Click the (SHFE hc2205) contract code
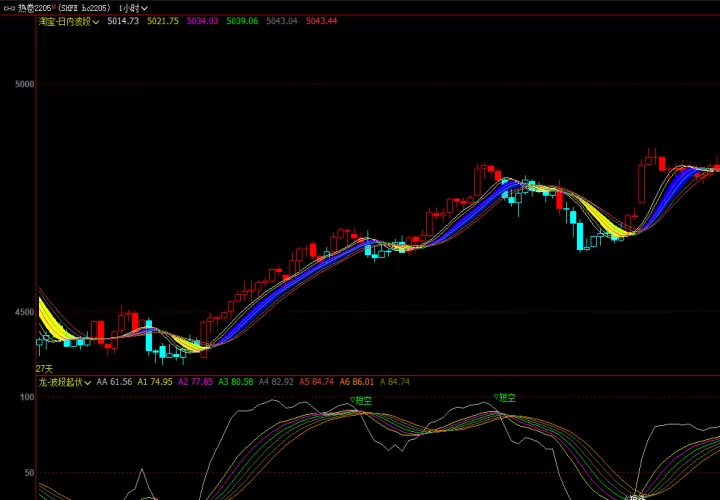 (x=85, y=8)
